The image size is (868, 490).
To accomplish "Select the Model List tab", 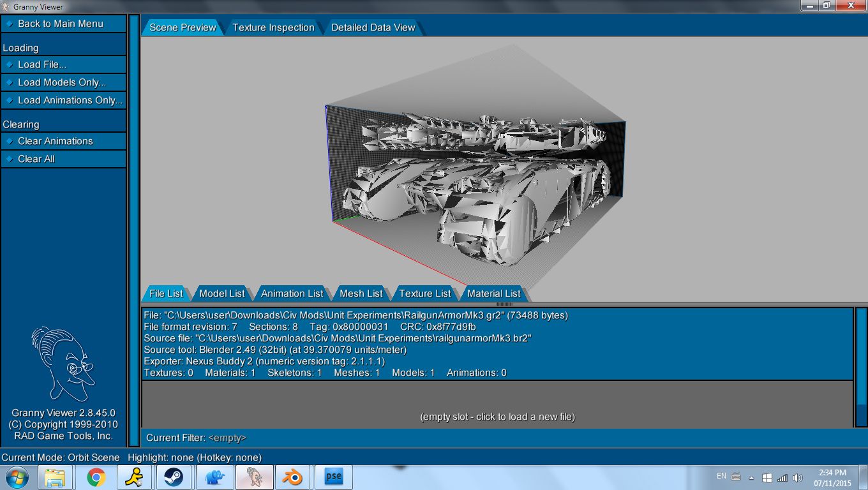I will tap(221, 293).
